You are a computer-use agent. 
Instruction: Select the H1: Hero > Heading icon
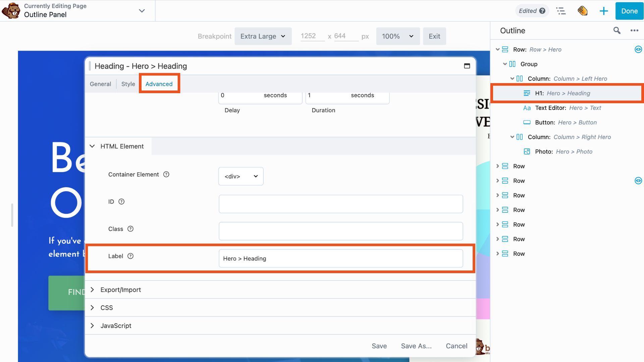527,93
